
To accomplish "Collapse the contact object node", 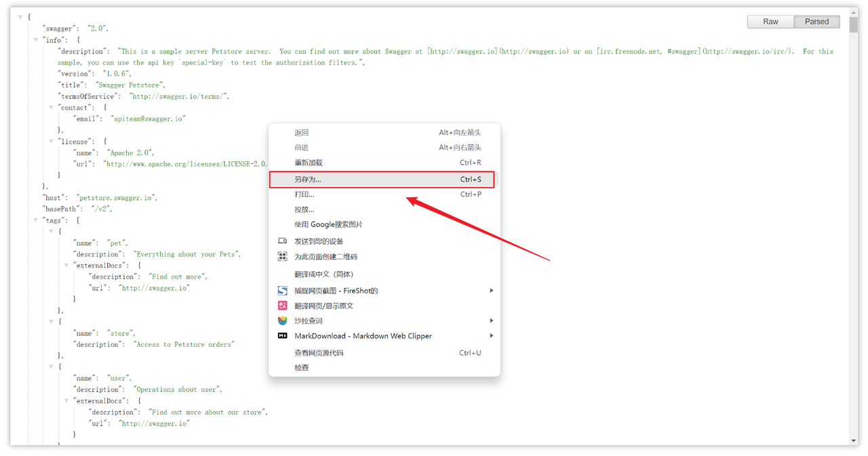I will 51,107.
